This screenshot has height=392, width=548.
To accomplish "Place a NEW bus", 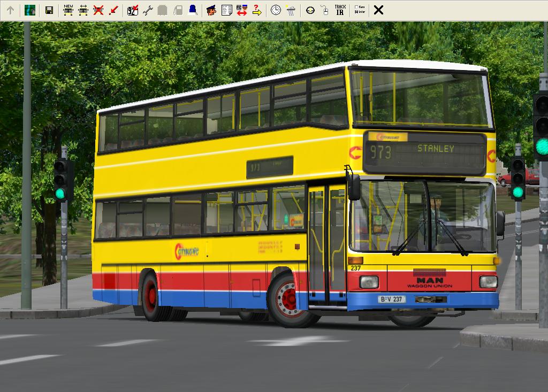I will tap(68, 10).
